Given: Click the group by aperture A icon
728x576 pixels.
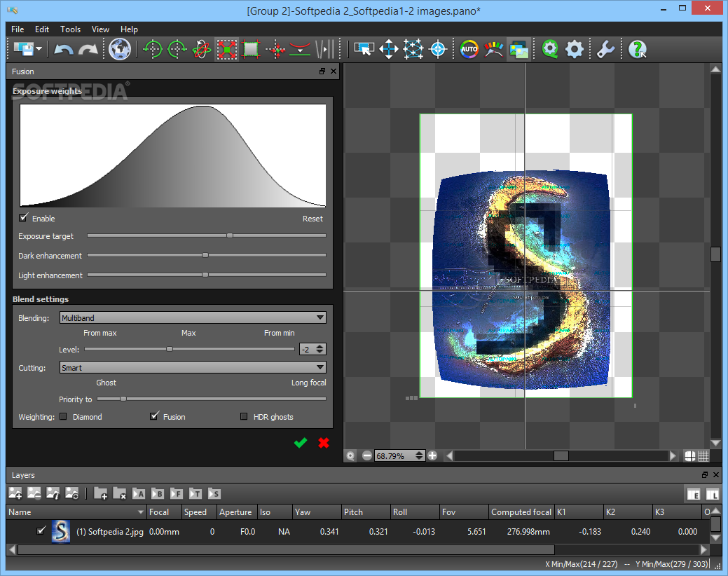Looking at the screenshot, I should click(x=138, y=493).
